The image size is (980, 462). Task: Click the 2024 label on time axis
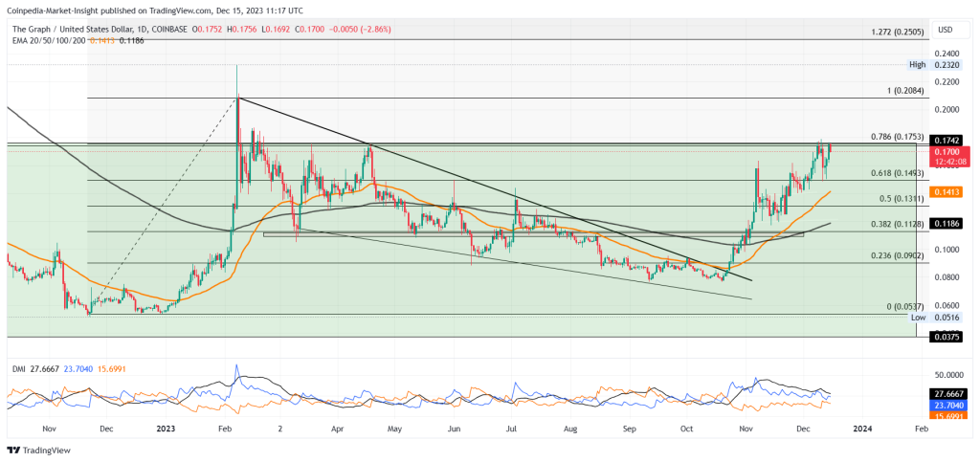[x=862, y=430]
